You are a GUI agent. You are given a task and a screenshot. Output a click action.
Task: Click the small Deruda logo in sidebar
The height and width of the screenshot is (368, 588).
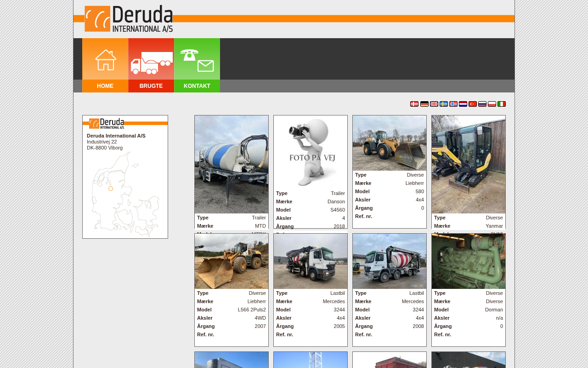pyautogui.click(x=107, y=123)
